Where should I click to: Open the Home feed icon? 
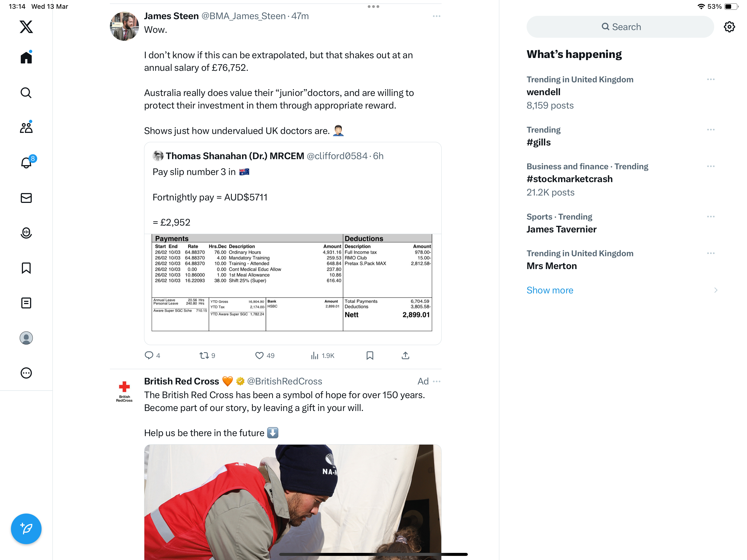(26, 57)
